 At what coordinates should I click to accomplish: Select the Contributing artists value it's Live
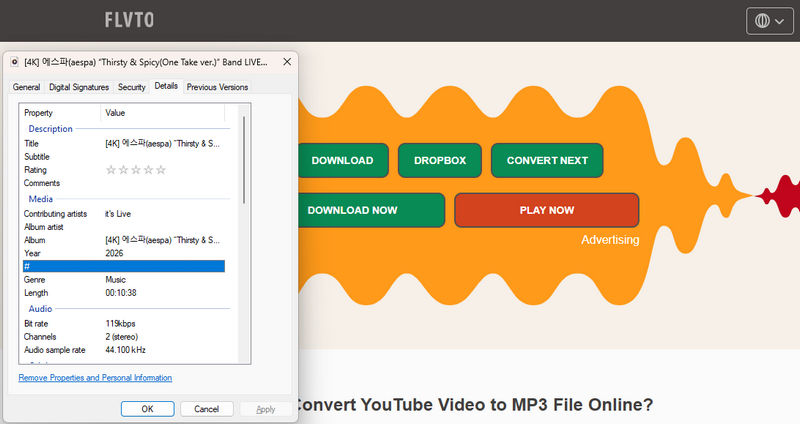coord(118,214)
